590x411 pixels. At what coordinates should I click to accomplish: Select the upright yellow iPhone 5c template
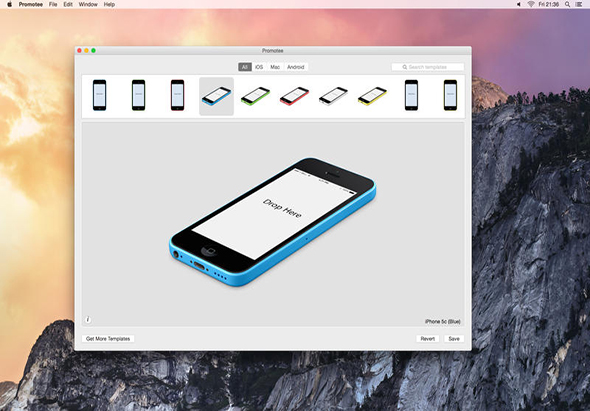click(450, 95)
